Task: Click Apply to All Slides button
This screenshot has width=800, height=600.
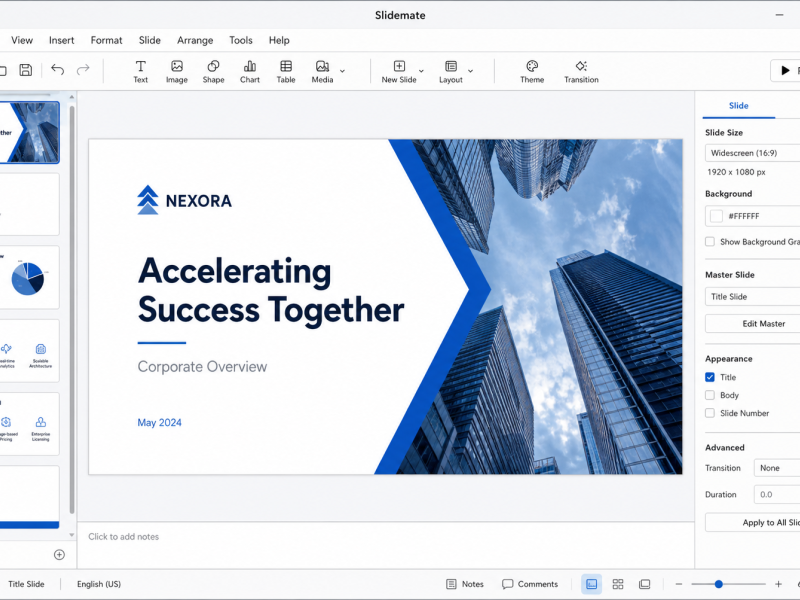Action: tap(753, 522)
